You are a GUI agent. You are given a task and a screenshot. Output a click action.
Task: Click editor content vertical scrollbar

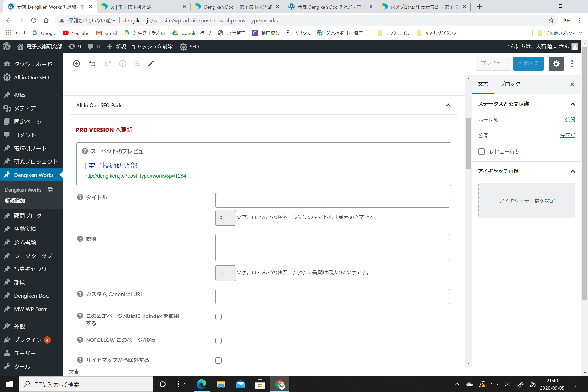[x=468, y=143]
